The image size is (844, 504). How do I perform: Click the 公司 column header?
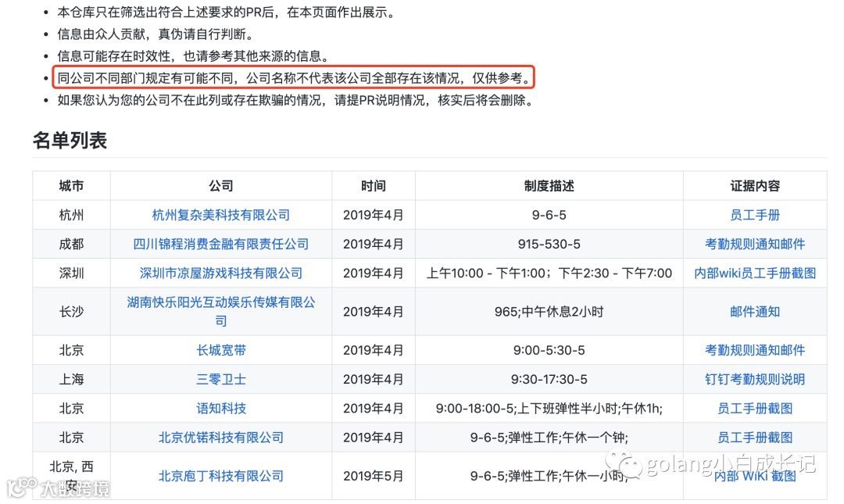tap(220, 186)
